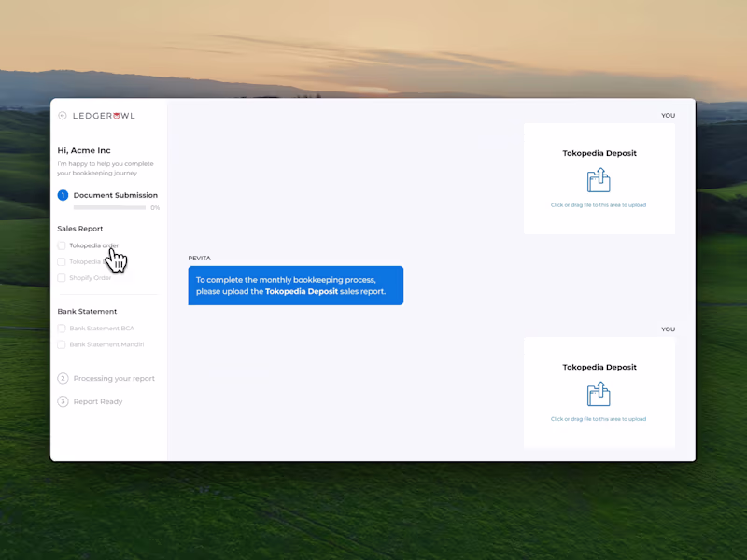The image size is (747, 560).
Task: Tick the checkbox under Tokopedia order
Action: [x=62, y=262]
